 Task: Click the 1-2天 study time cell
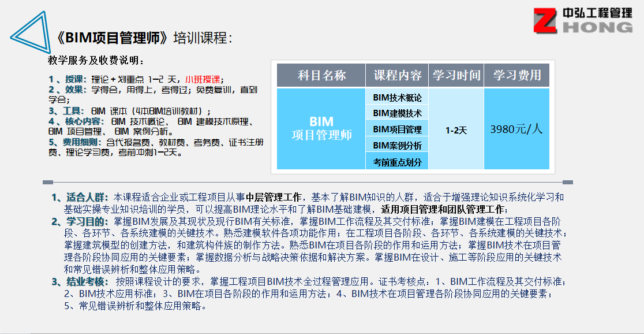(x=456, y=130)
